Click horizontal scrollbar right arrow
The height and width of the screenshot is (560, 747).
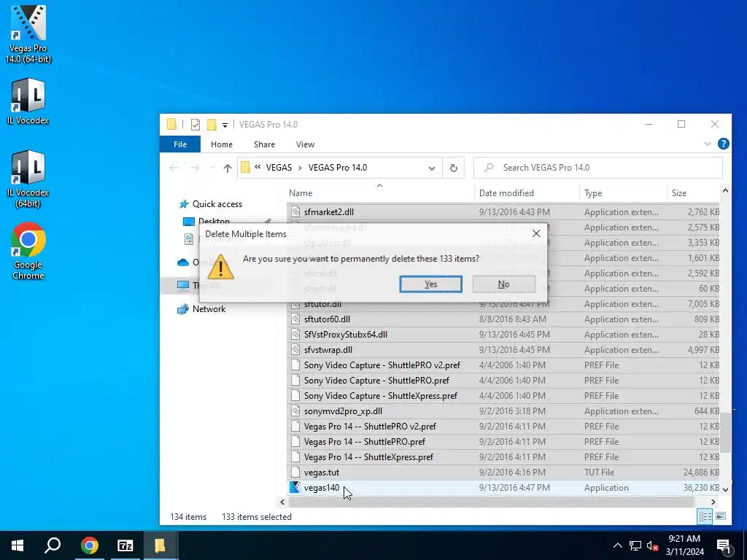[x=713, y=502]
